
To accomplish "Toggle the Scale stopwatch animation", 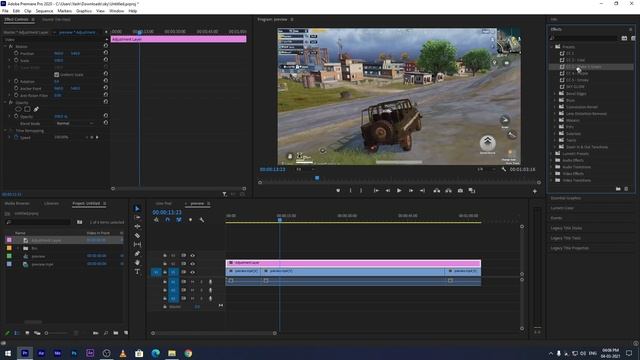I will (16, 60).
